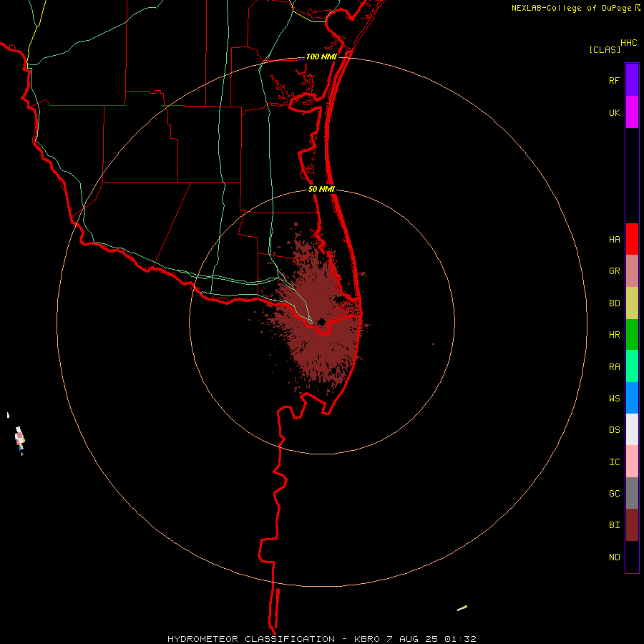The width and height of the screenshot is (644, 644).
Task: Click the black radar site dot
Action: (321, 321)
